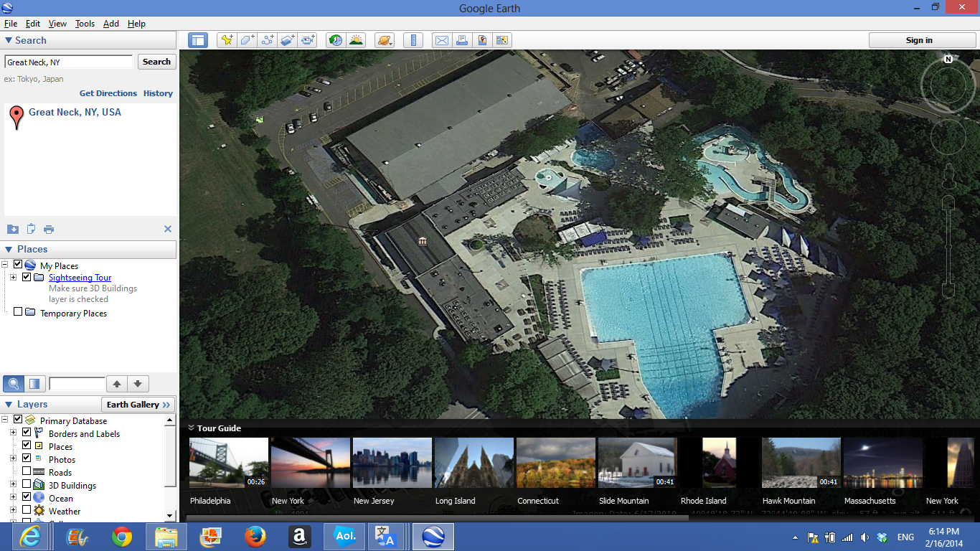Click the Email envelope icon in toolbar
This screenshot has height=551, width=980.
pos(441,40)
